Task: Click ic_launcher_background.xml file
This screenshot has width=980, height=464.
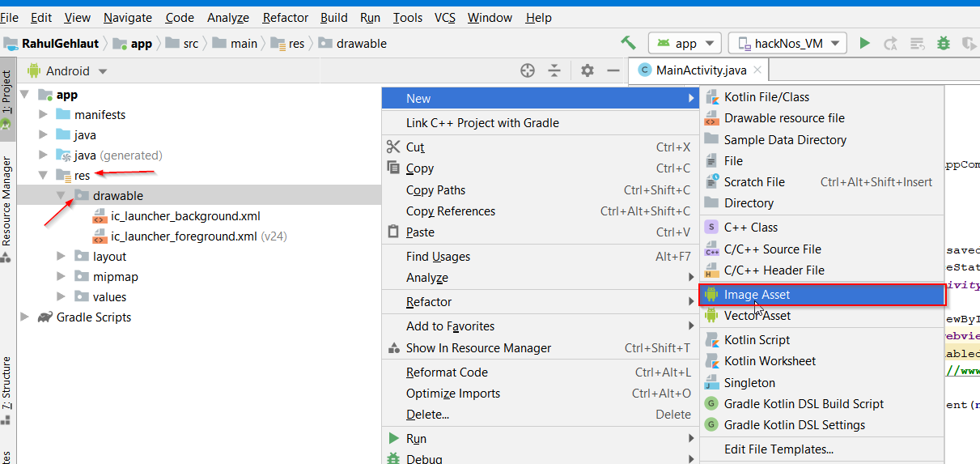Action: click(x=185, y=216)
